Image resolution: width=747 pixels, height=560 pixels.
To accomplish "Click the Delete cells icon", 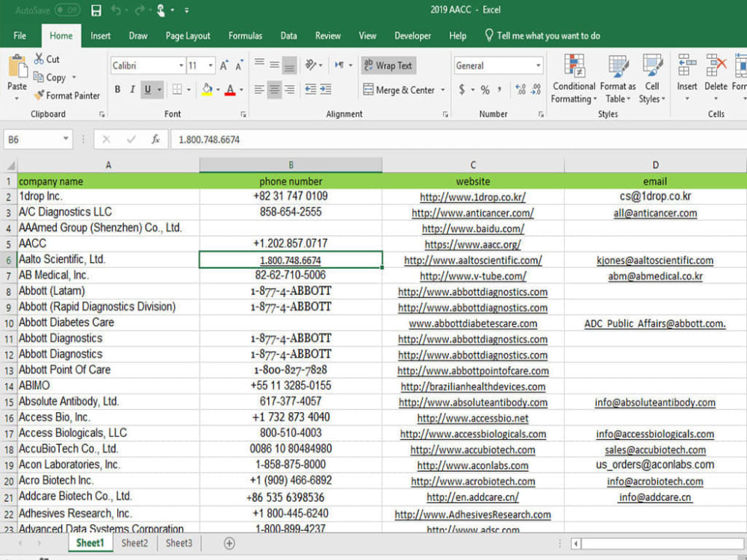I will 716,65.
